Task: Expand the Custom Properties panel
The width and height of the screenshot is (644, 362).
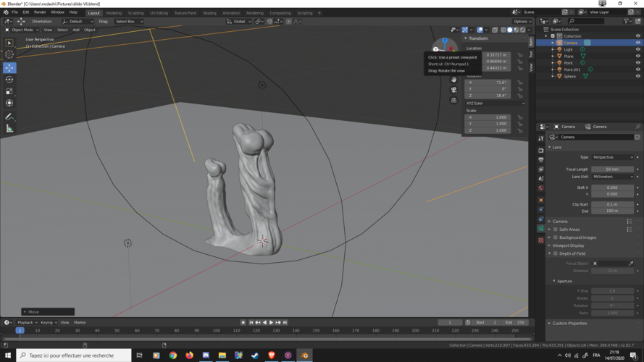Action: click(569, 323)
